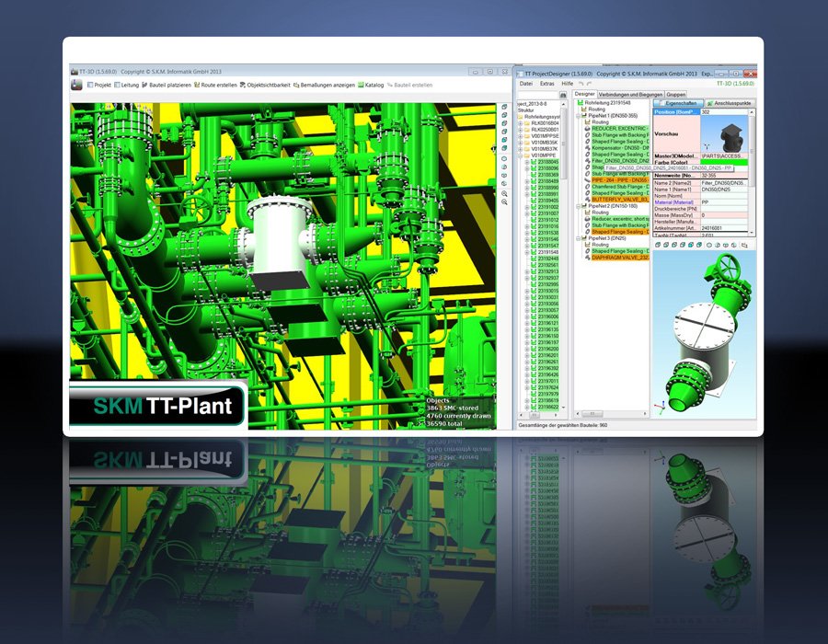This screenshot has height=644, width=828.
Task: Click reducer icon beside REDUCER, EXCENTRIC row
Action: [587, 128]
